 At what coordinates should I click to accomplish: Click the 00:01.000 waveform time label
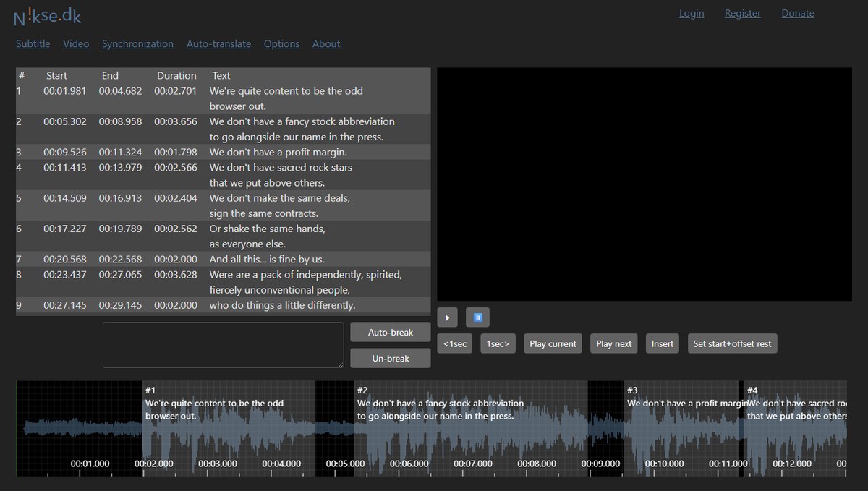pos(90,464)
